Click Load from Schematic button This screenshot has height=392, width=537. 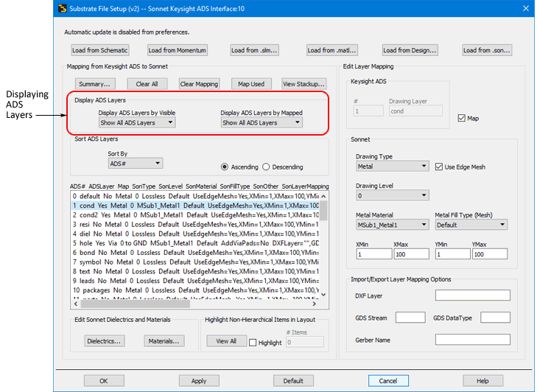100,50
